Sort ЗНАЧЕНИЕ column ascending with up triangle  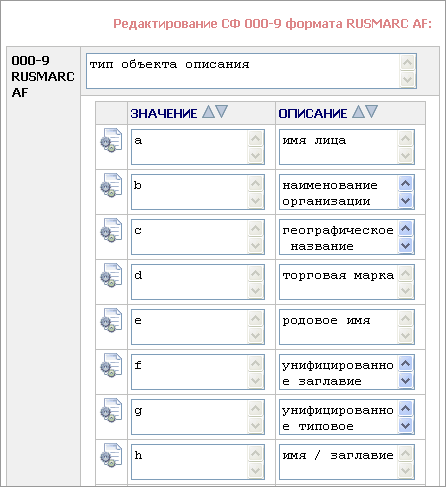point(209,112)
